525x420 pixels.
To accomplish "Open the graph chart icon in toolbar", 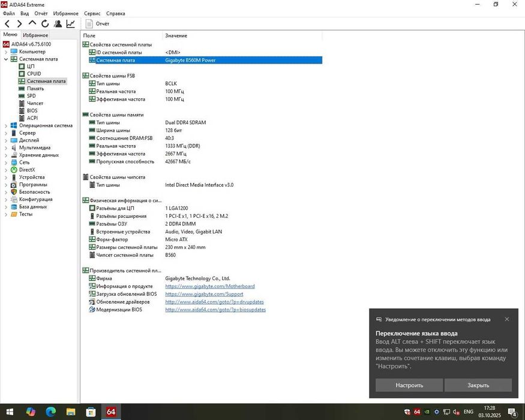I will tap(71, 24).
